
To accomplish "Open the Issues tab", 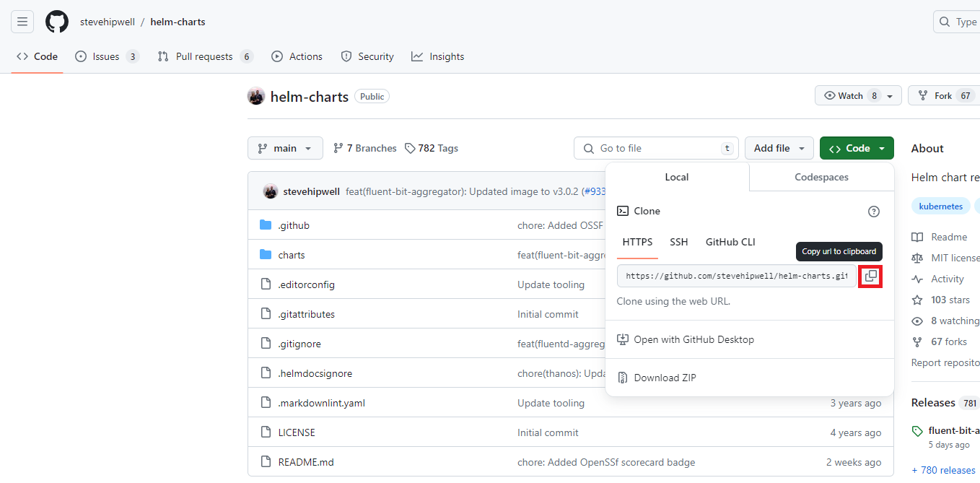I will point(107,56).
